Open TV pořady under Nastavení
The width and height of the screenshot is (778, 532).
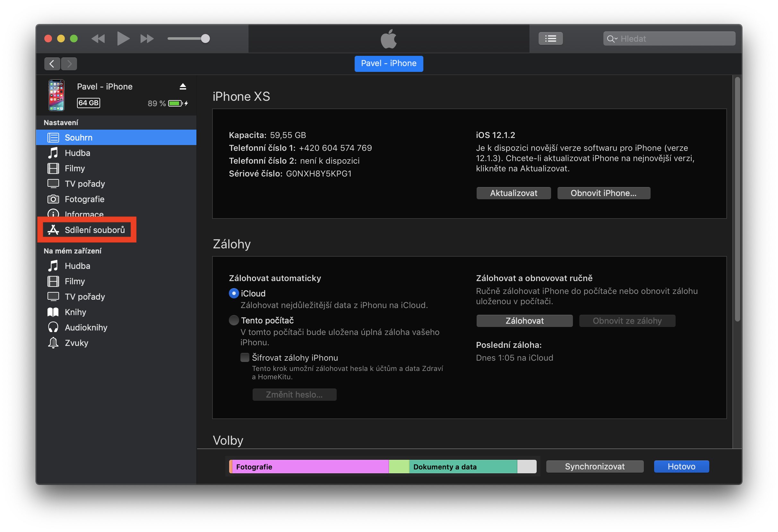coord(116,183)
